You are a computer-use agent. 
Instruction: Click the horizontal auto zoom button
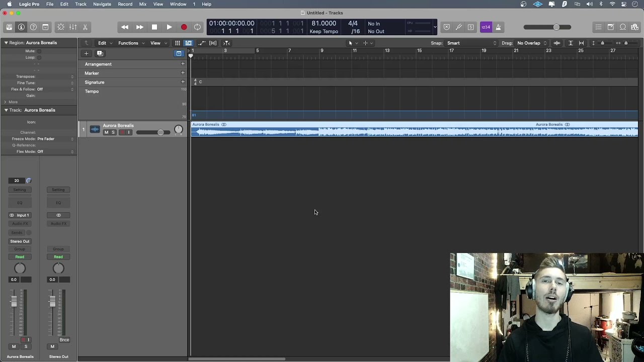coord(582,43)
